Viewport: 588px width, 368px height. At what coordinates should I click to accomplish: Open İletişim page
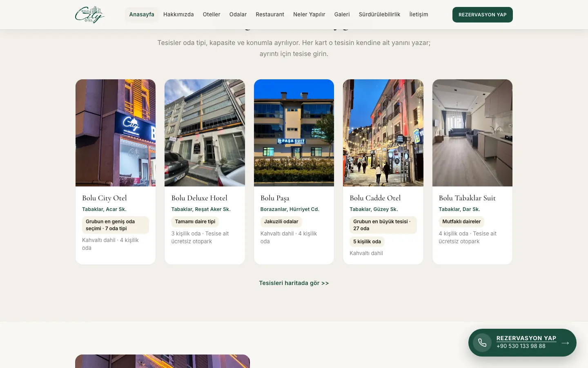tap(419, 14)
